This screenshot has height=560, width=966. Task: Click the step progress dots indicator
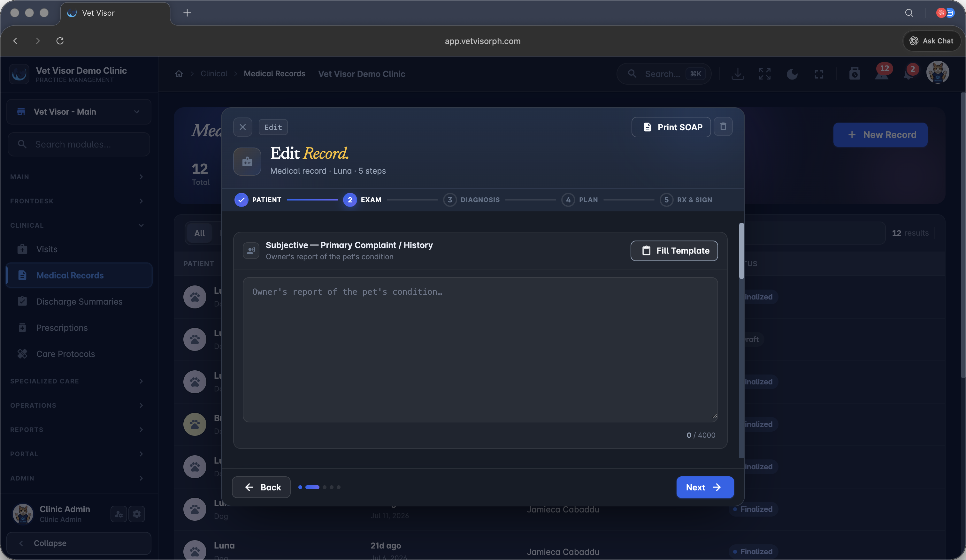point(319,487)
